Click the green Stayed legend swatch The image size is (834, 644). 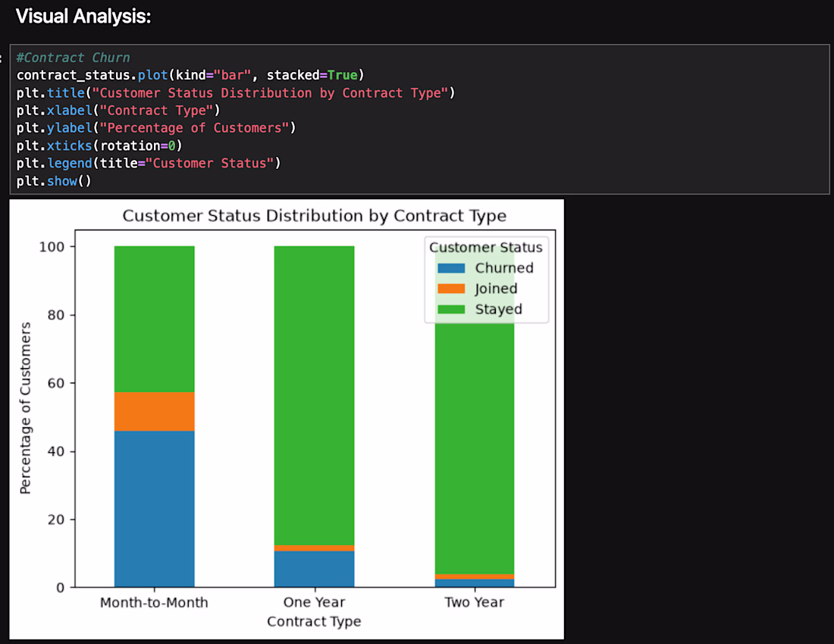tap(451, 309)
